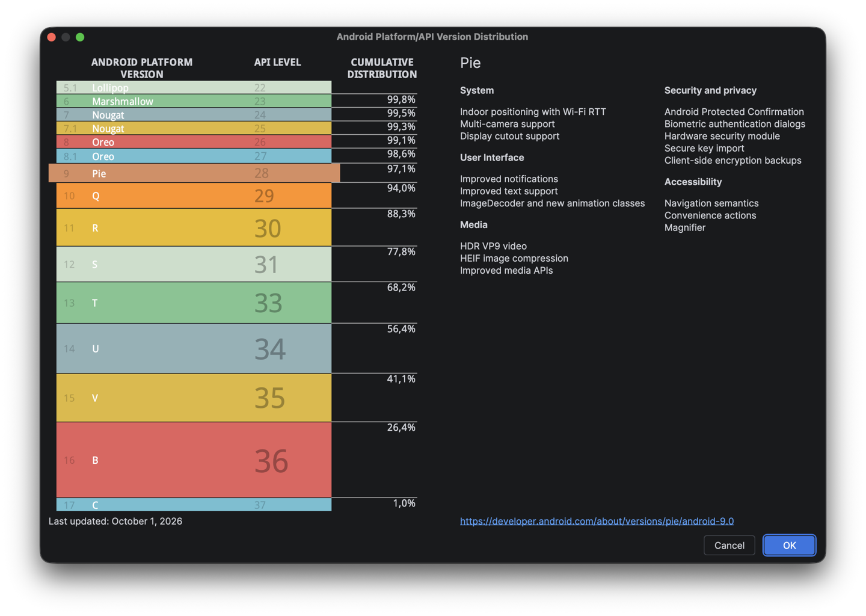Select the Android 12 S row
The image size is (866, 616).
(194, 264)
